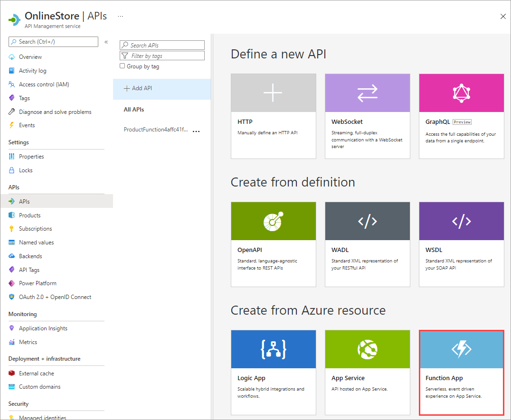The height and width of the screenshot is (420, 511).
Task: Open the ProductFunction API context menu
Action: click(196, 131)
